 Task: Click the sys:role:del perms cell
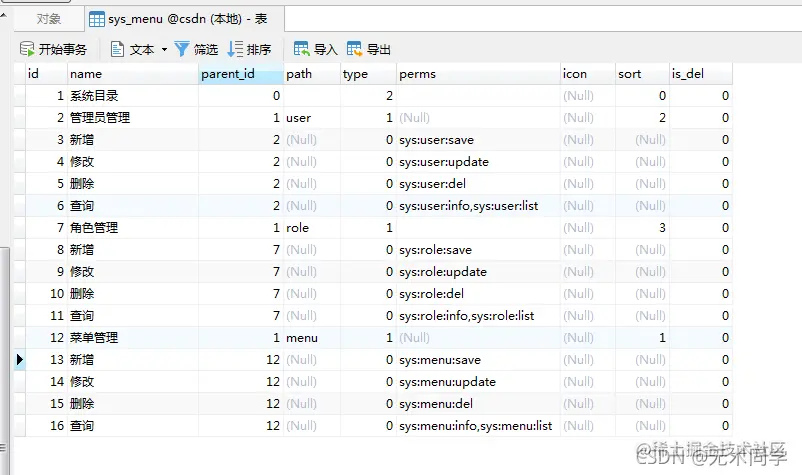tap(479, 293)
